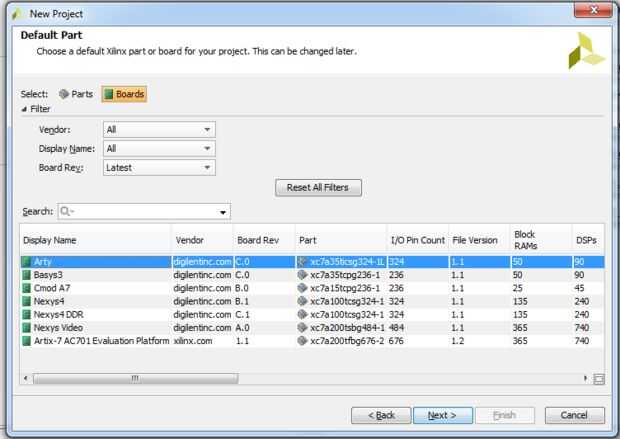Click chip icon beside xc7a200tsbg484-1

click(302, 327)
